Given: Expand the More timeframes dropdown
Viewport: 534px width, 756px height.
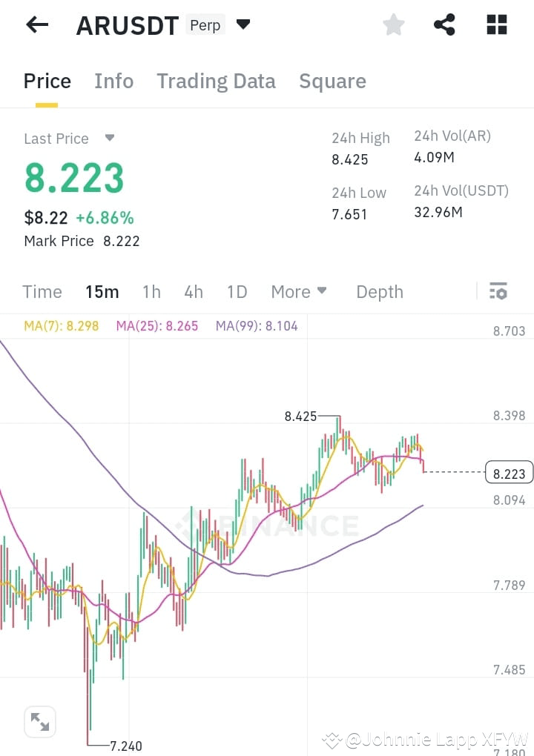Looking at the screenshot, I should (x=299, y=292).
